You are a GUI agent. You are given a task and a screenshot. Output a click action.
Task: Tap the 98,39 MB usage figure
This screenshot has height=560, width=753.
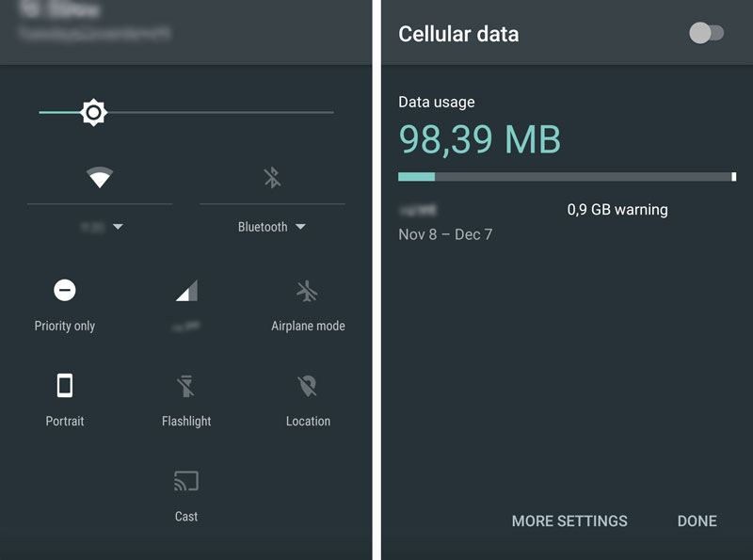click(480, 139)
